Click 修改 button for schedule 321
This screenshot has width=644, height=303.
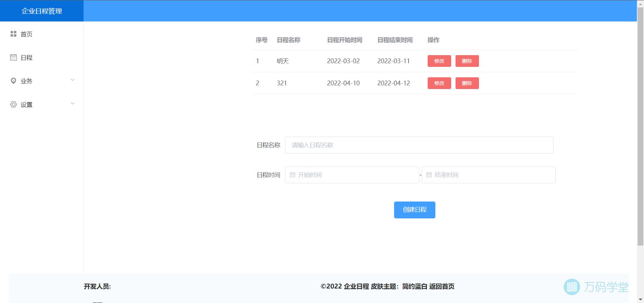(x=439, y=83)
